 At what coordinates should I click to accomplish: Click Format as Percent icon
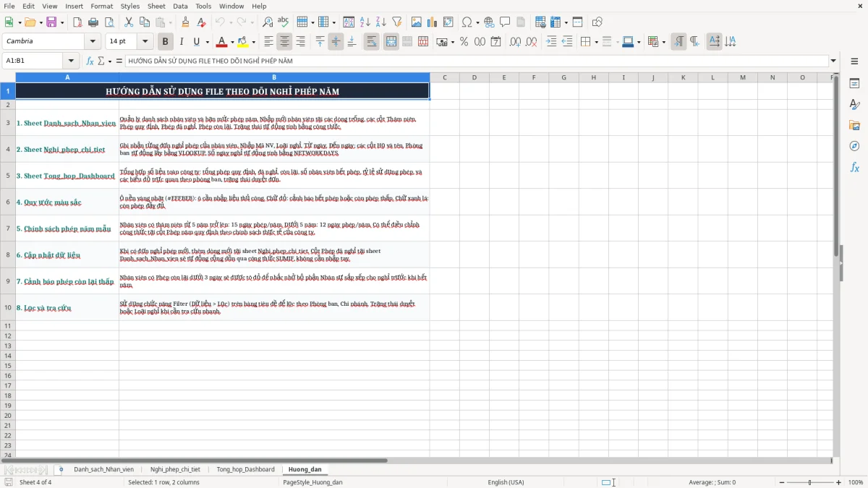[x=464, y=42]
